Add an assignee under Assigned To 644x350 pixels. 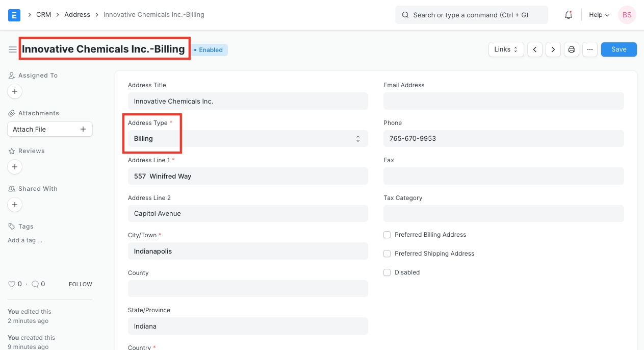(x=15, y=92)
